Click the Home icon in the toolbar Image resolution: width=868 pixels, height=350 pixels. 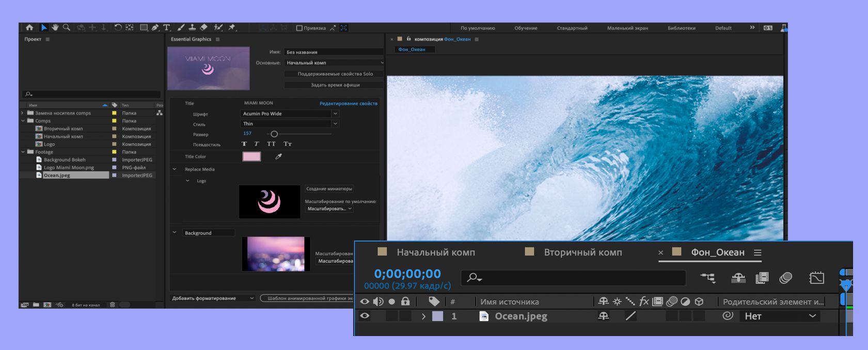(29, 28)
